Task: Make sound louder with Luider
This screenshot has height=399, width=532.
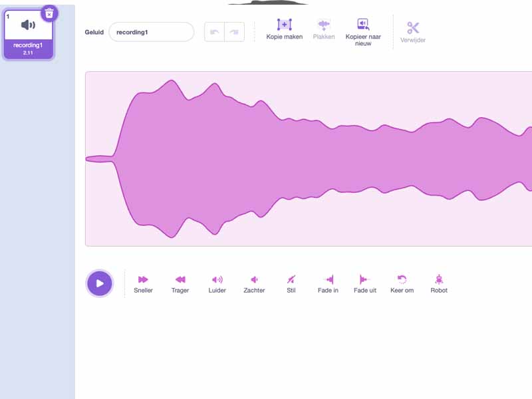Action: point(217,280)
